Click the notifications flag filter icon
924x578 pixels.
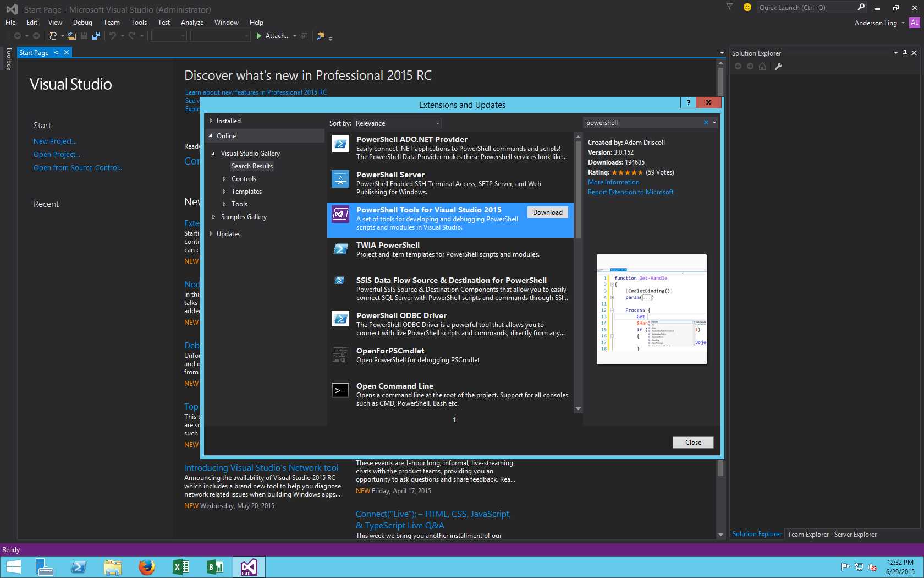pyautogui.click(x=730, y=7)
